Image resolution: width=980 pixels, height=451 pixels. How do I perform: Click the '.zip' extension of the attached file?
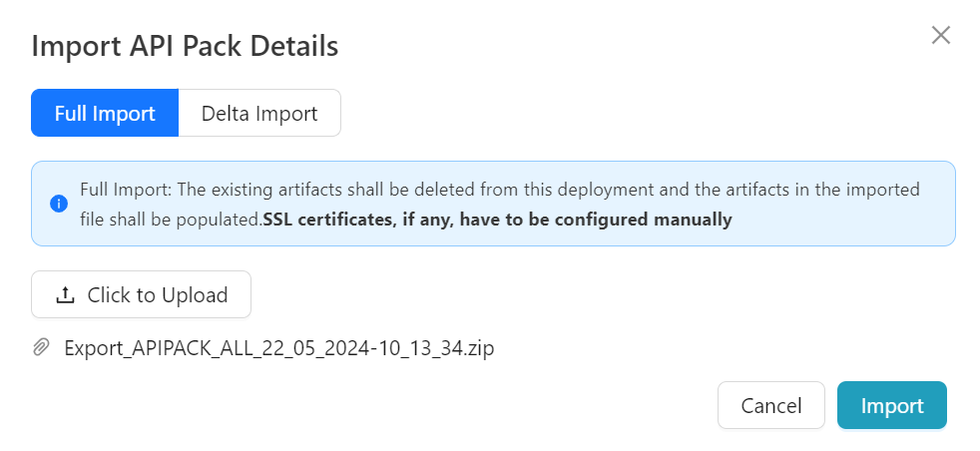coord(480,348)
